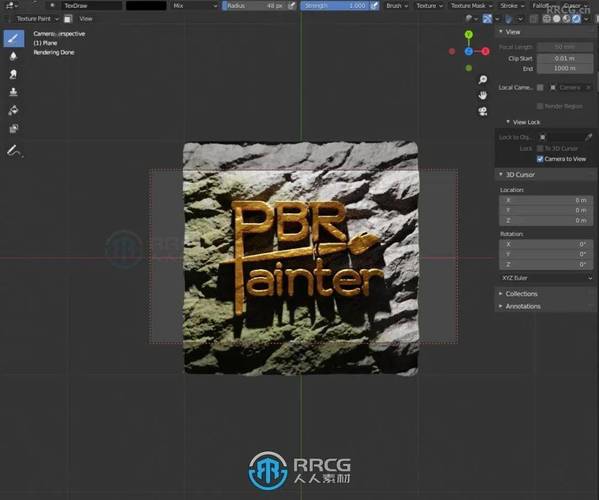
Task: Select the Mask tool
Action: (x=14, y=128)
